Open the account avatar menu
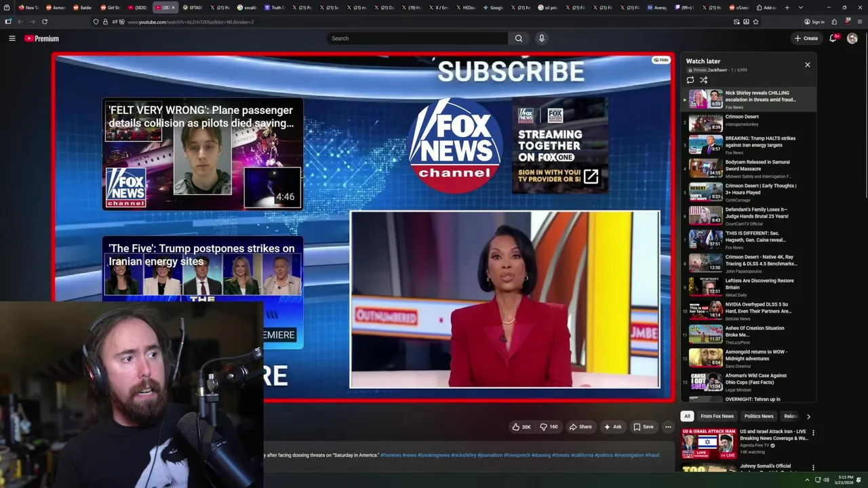The width and height of the screenshot is (868, 488). click(x=852, y=39)
